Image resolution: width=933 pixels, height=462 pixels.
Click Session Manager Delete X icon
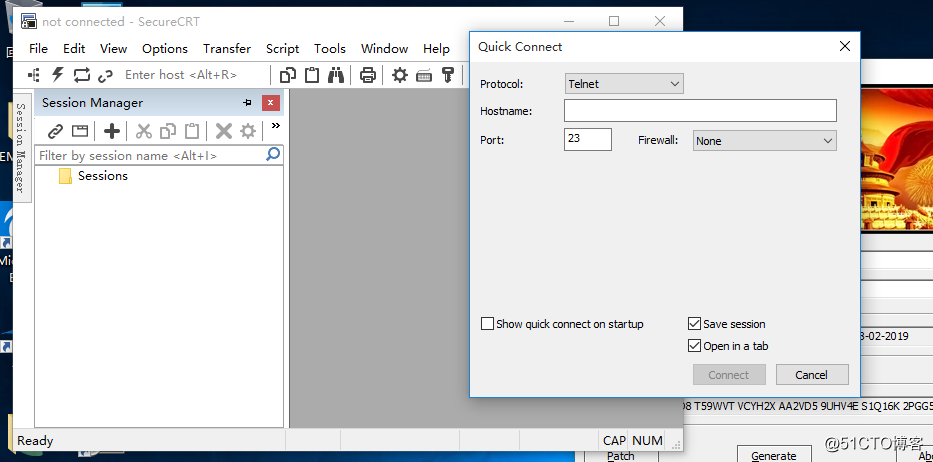[x=224, y=131]
